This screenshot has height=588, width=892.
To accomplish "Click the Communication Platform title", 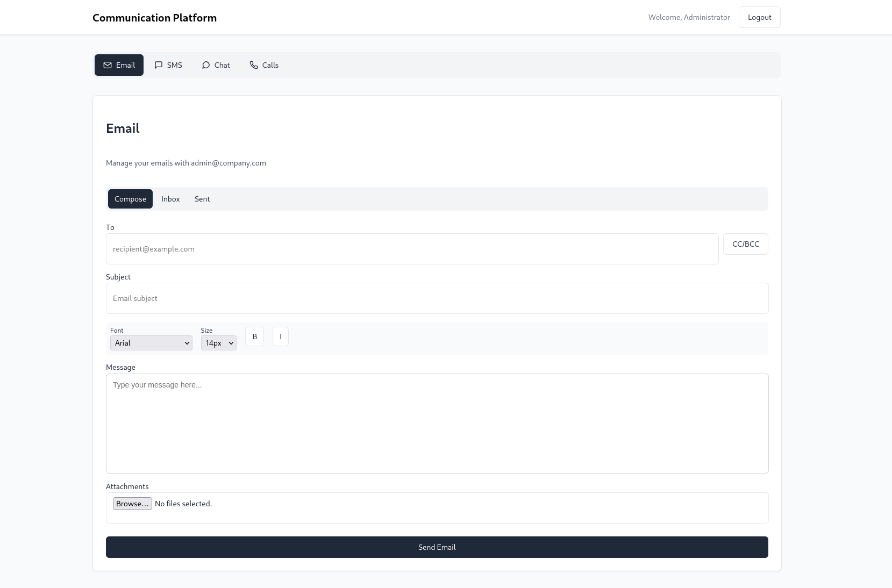I will 154,18.
